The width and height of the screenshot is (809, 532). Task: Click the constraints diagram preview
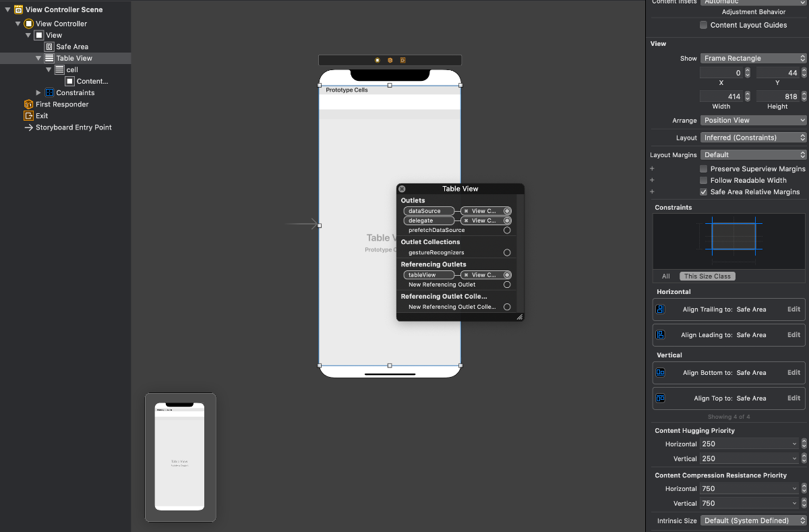729,242
